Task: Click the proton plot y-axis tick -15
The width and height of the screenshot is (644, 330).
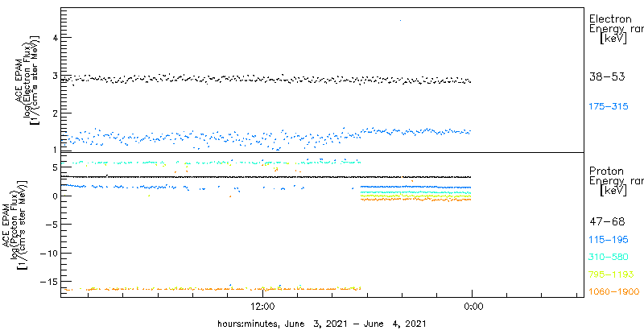Action: coord(51,282)
